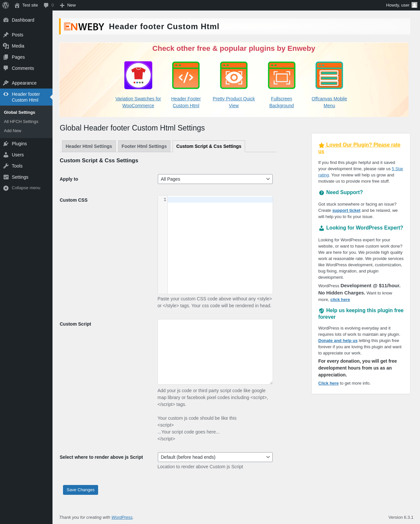Viewport: 420px width, 524px height.
Task: Click the Plugins plug icon
Action: [x=6, y=144]
